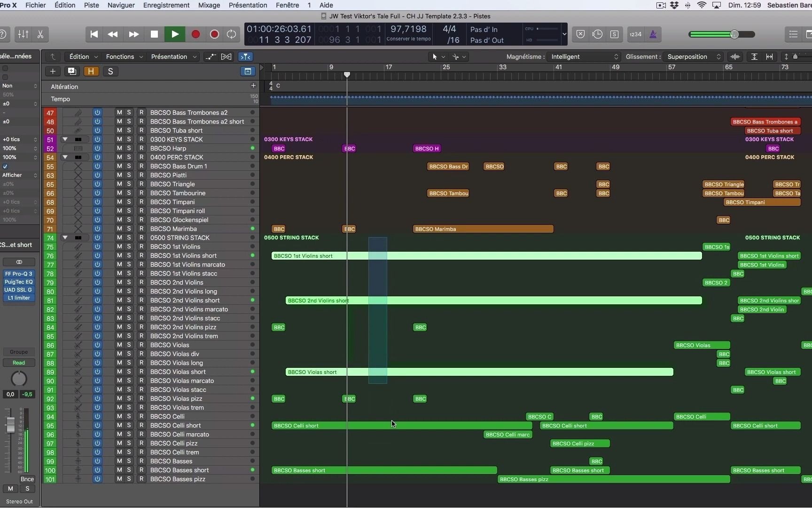Open the Command-click tool menu
Screen dimensions: 812x508
(x=459, y=56)
